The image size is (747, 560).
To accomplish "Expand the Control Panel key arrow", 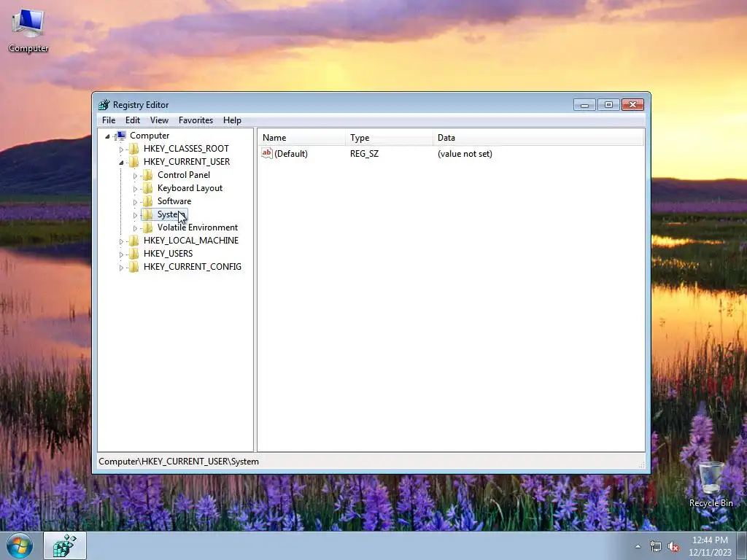I will coord(135,175).
